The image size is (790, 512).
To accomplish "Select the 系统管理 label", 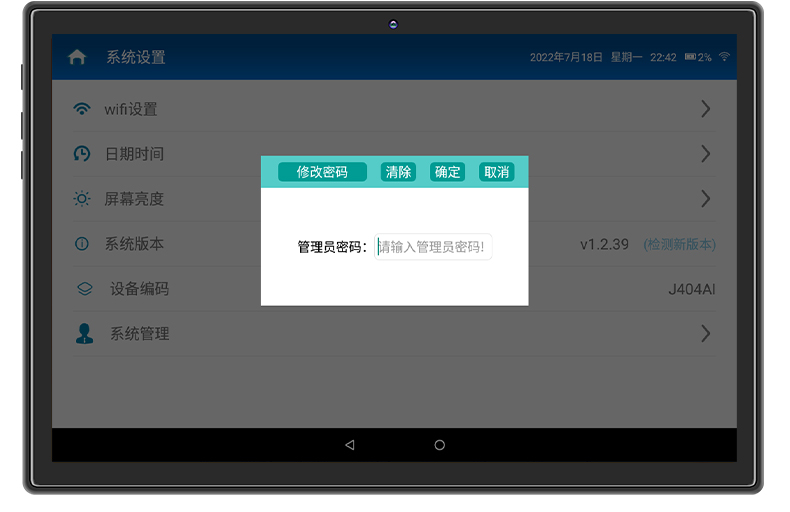I will 140,334.
